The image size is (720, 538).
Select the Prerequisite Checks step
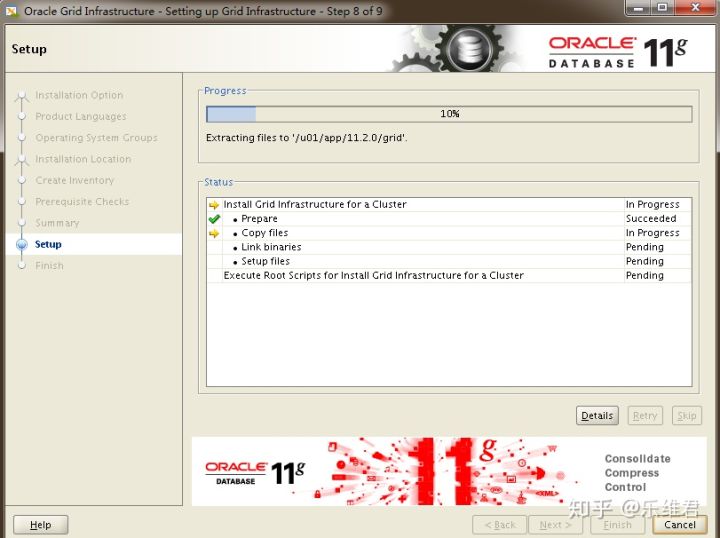pos(82,202)
